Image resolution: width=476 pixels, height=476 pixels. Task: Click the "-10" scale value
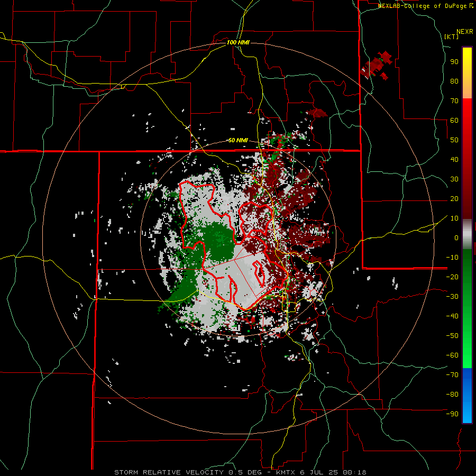click(x=452, y=258)
